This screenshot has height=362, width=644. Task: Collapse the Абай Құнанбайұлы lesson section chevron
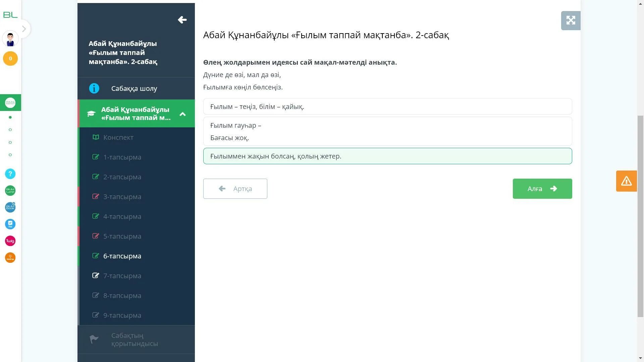(x=182, y=114)
